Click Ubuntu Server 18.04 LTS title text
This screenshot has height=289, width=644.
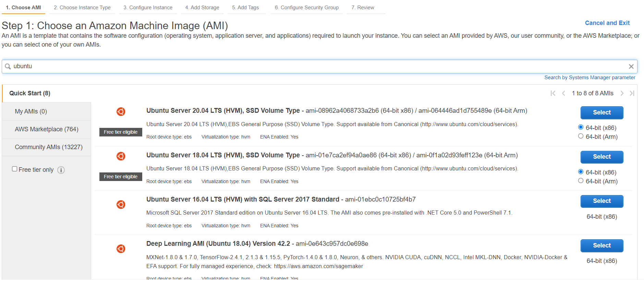[x=223, y=155]
